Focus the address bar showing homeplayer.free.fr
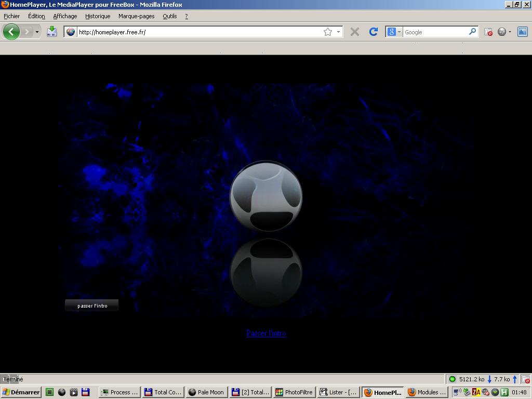Viewport: 532px width, 399px height. pyautogui.click(x=199, y=32)
